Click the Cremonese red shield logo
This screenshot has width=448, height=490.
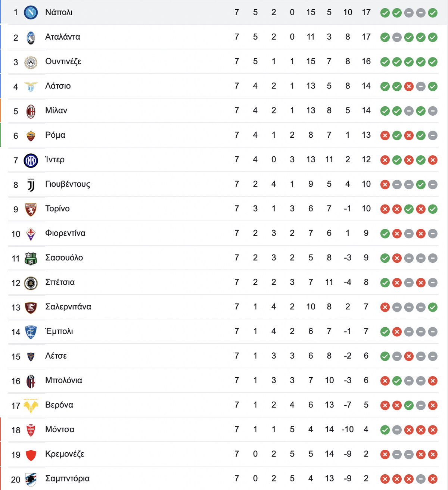[31, 455]
